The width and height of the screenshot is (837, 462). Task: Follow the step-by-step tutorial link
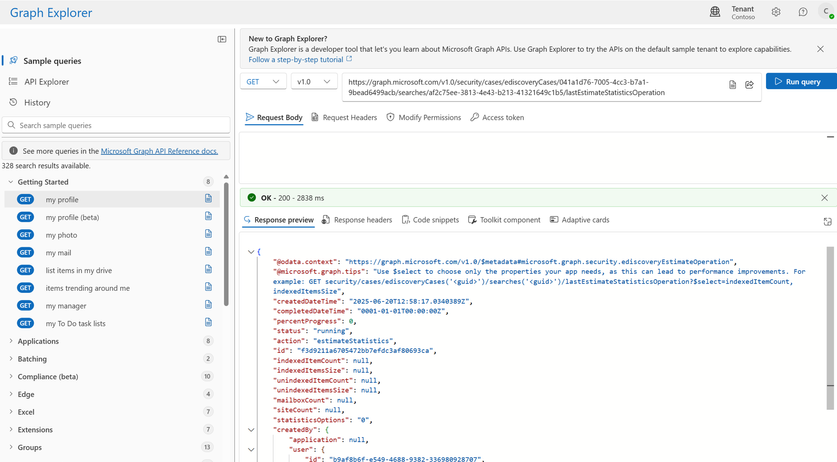(x=300, y=60)
